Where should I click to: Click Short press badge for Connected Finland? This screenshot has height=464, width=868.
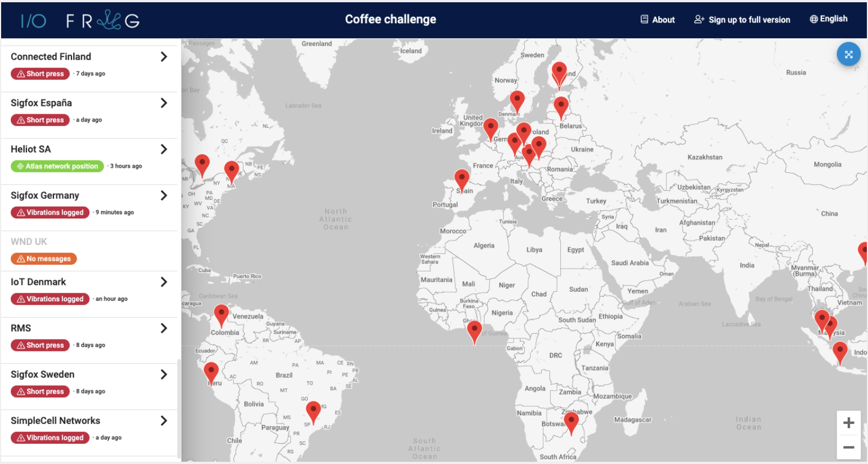[x=40, y=74]
